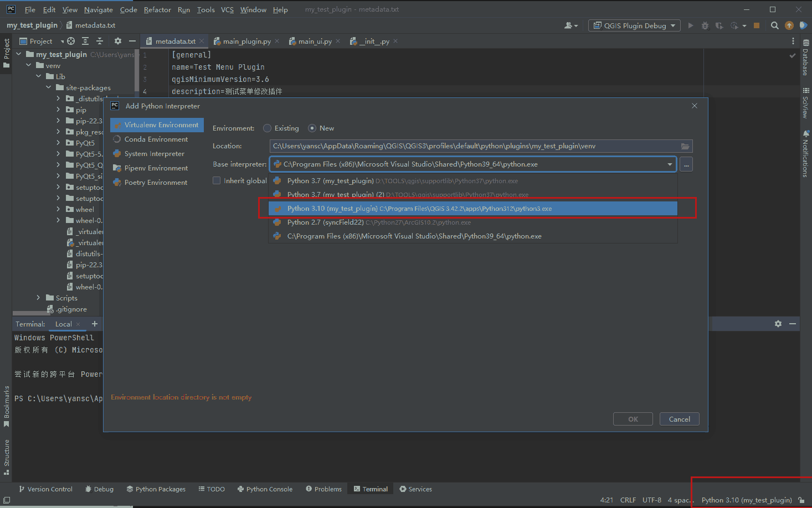Close the metadata.txt editor tab
The height and width of the screenshot is (508, 812).
point(202,41)
